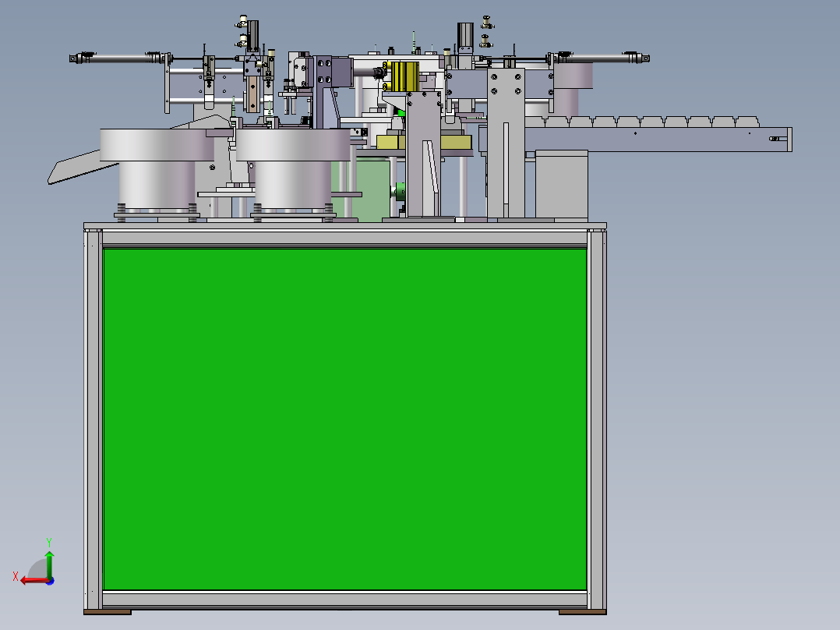840x630 pixels.
Task: Select the green front panel of the cabinet
Action: pos(344,419)
